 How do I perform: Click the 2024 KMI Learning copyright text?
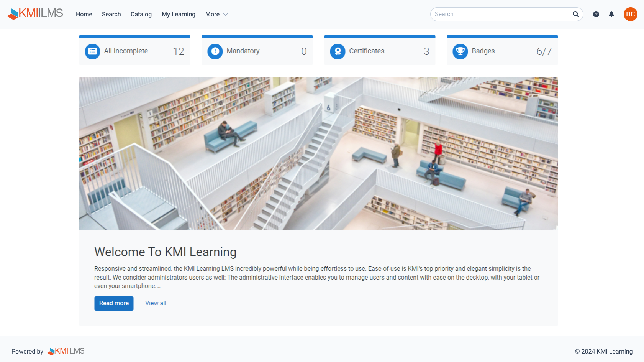[604, 352]
